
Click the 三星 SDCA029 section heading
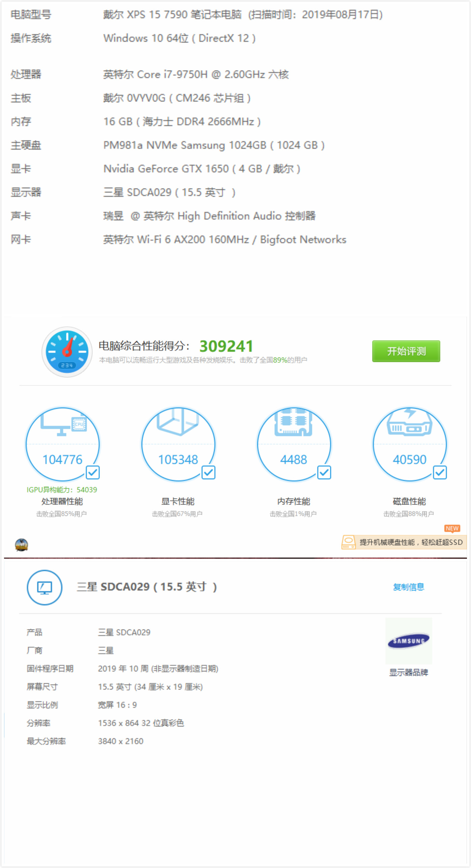[x=147, y=587]
